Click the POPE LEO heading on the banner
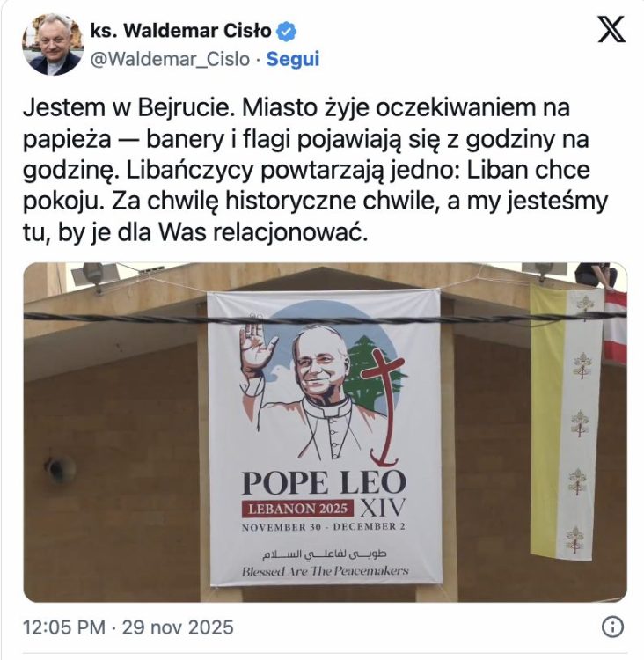This screenshot has height=660, width=644. 324,482
